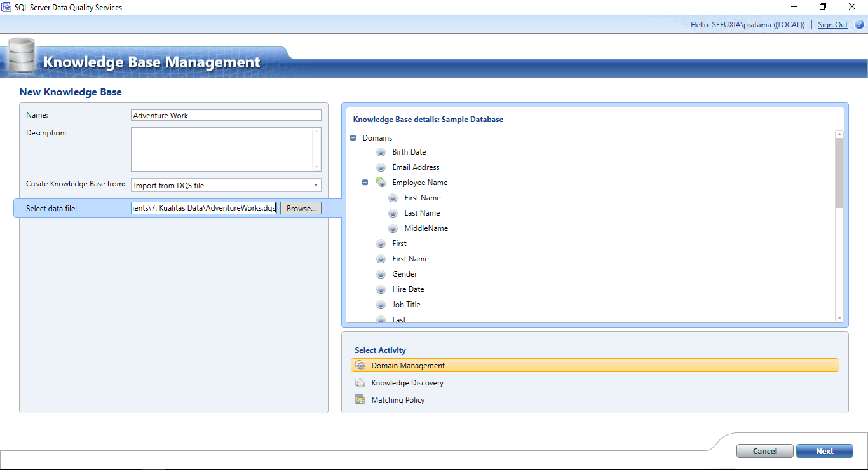The height and width of the screenshot is (470, 868).
Task: Click the Name input field
Action: click(226, 115)
